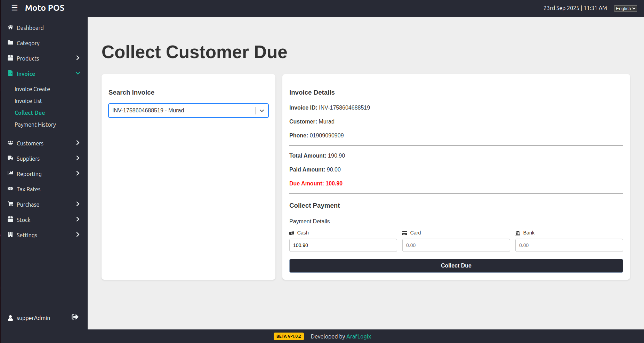Click the Category folder icon
Screen dimensions: 644x343
10,43
